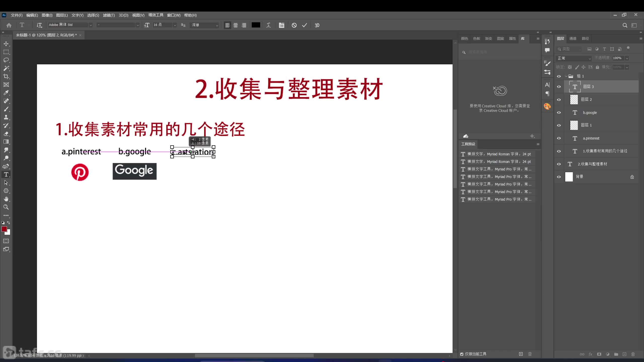Go to the Home screen
The height and width of the screenshot is (362, 644).
[9, 25]
